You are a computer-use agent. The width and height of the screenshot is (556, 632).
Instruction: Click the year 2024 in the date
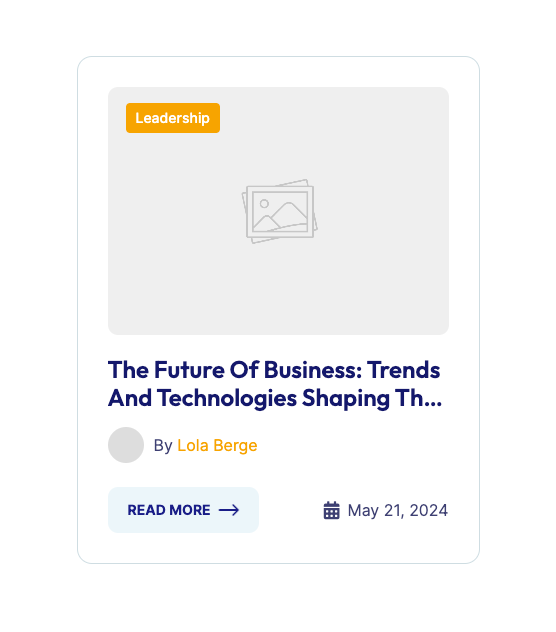click(x=429, y=510)
